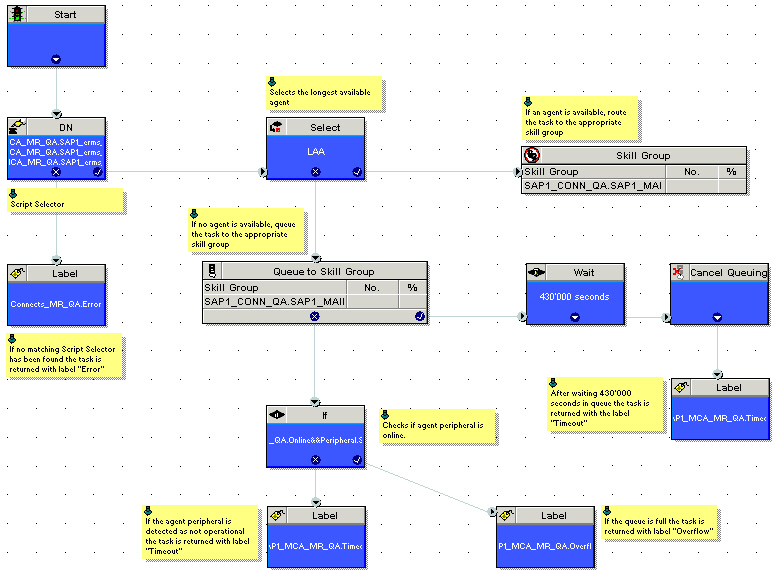Click the tag icon on Connects_MR_QA.Error Label
782x573 pixels.
[x=17, y=273]
